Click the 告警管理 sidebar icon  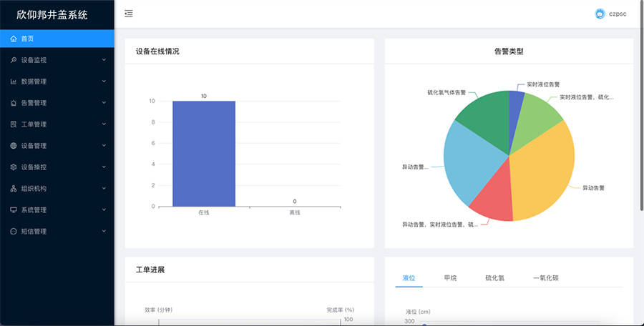click(x=14, y=103)
